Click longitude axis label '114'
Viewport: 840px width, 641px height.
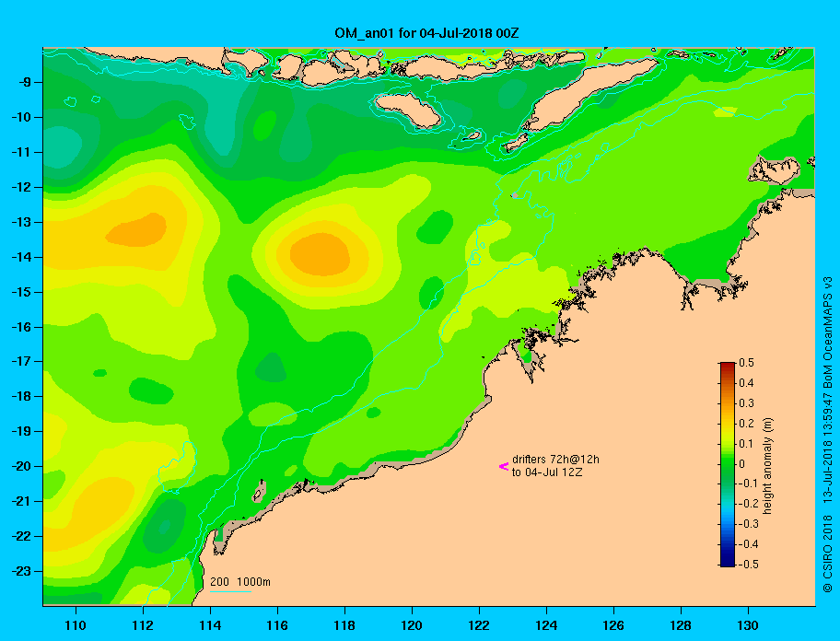coord(210,625)
